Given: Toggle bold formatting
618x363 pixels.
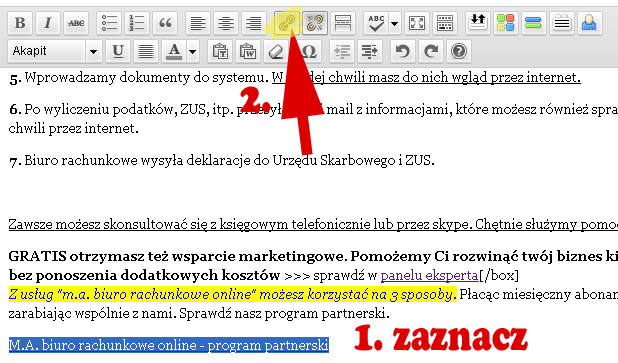Looking at the screenshot, I should (20, 23).
